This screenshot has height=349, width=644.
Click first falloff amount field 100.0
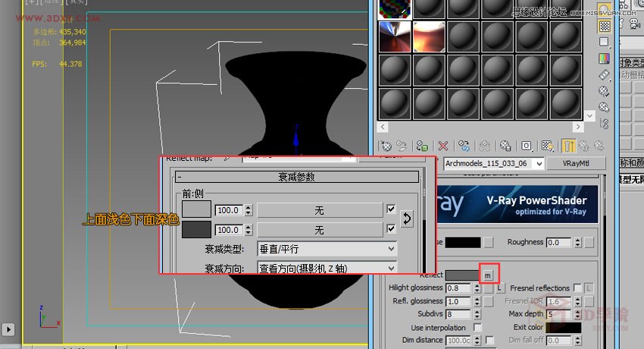click(230, 210)
